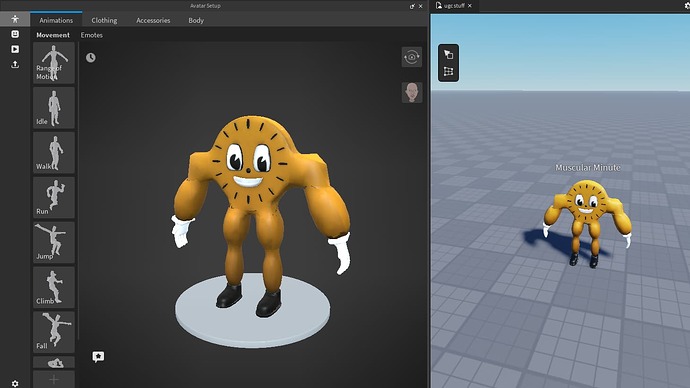Click the upload/publish icon in the sidebar
This screenshot has width=690, height=388.
15,64
